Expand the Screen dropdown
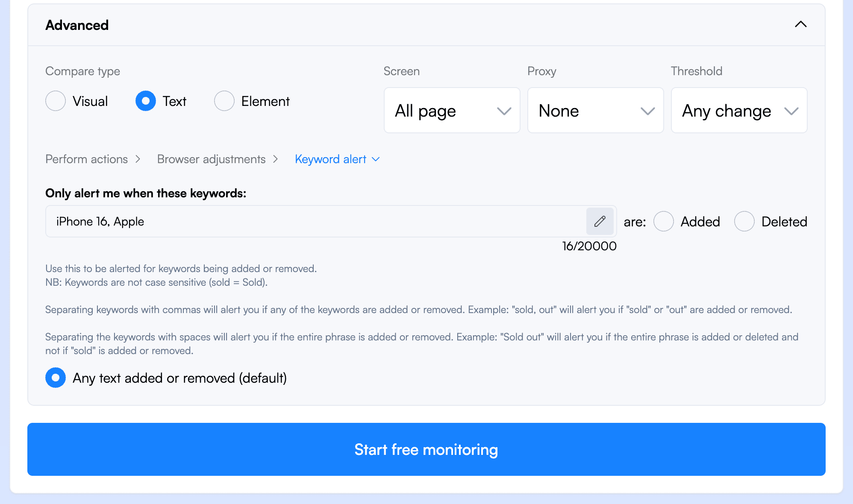 click(451, 110)
